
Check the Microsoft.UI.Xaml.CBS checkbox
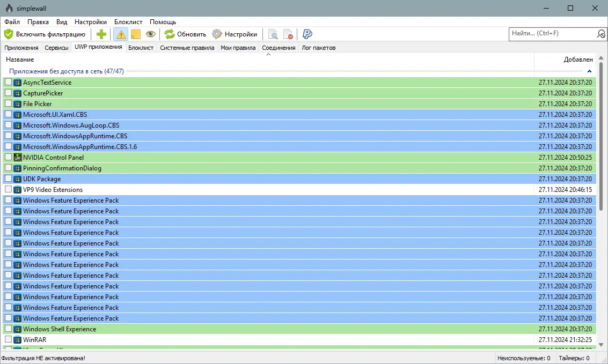coord(8,114)
